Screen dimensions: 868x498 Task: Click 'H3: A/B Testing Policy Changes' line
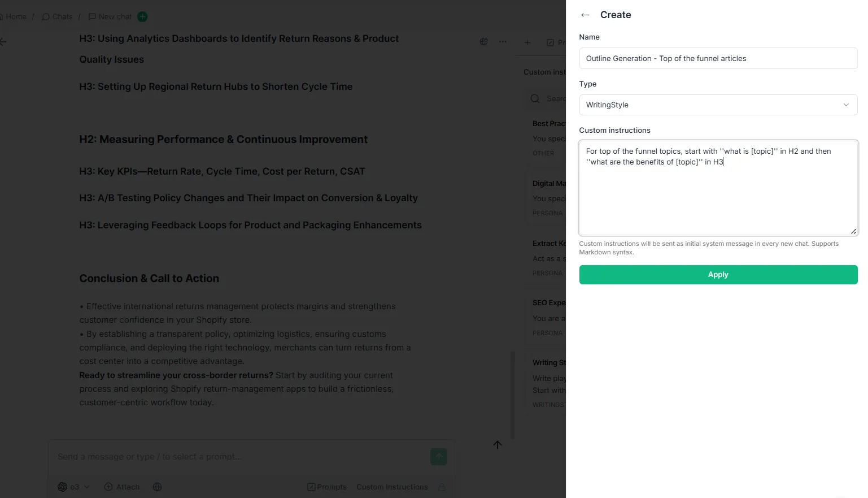click(248, 198)
